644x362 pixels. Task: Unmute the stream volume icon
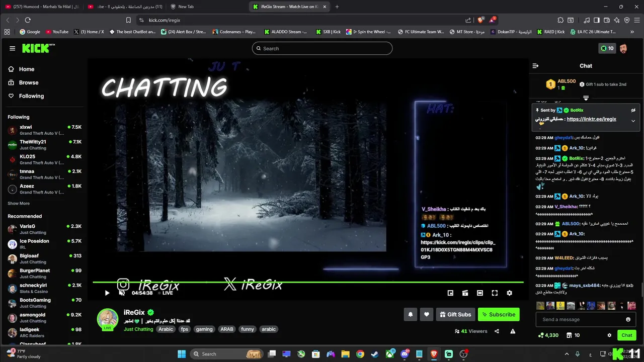(x=122, y=293)
